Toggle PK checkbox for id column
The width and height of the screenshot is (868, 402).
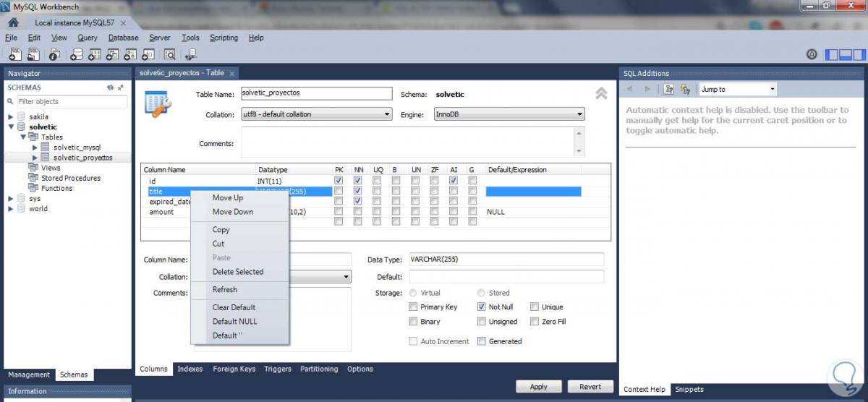[x=339, y=180]
